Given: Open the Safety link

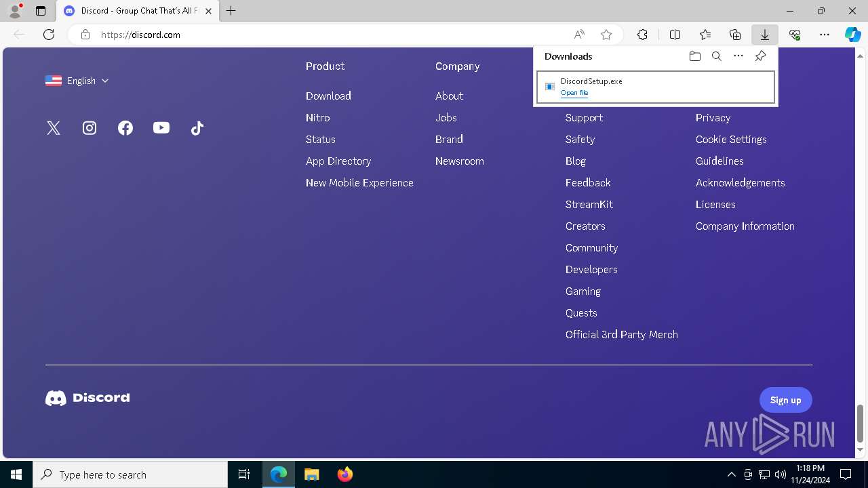Looking at the screenshot, I should pyautogui.click(x=580, y=139).
